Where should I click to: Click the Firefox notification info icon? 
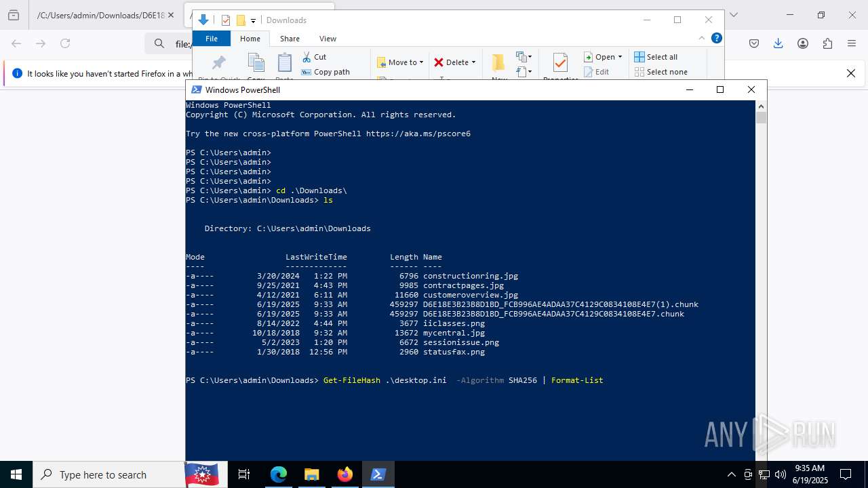[x=17, y=73]
